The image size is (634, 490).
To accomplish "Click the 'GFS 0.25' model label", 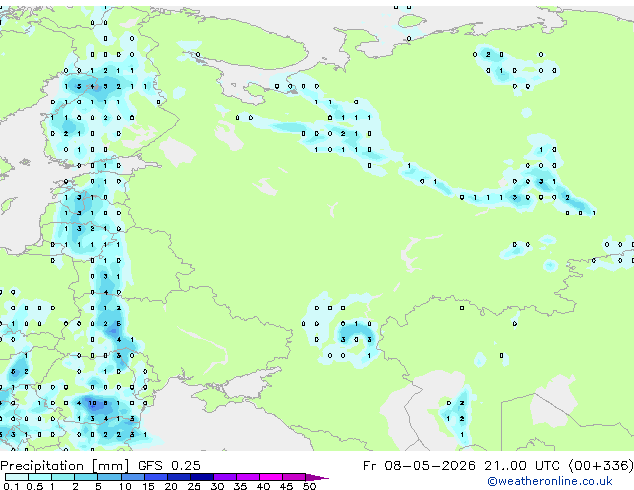I will click(169, 466).
